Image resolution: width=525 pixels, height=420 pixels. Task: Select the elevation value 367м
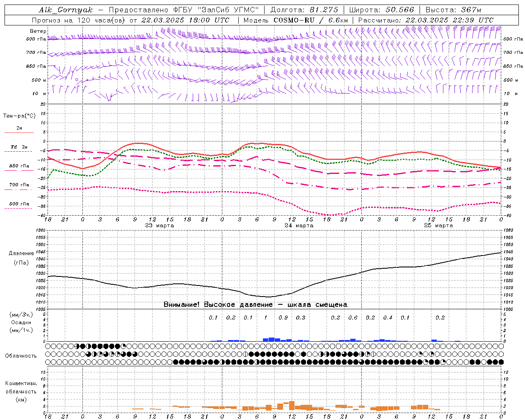[471, 10]
